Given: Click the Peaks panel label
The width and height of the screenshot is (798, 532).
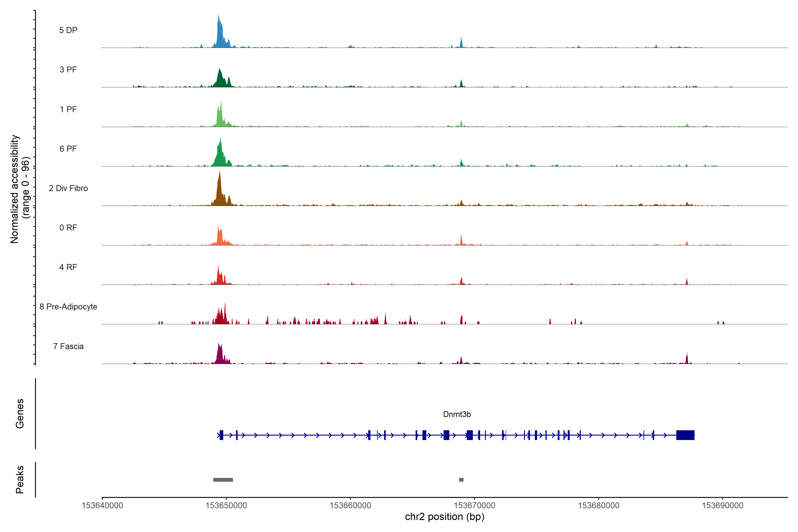Looking at the screenshot, I should pos(20,479).
